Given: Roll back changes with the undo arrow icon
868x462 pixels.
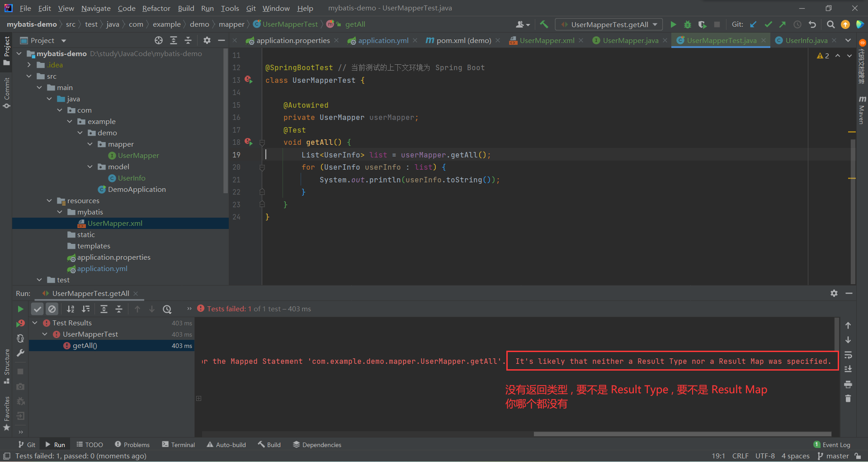Looking at the screenshot, I should pos(812,24).
